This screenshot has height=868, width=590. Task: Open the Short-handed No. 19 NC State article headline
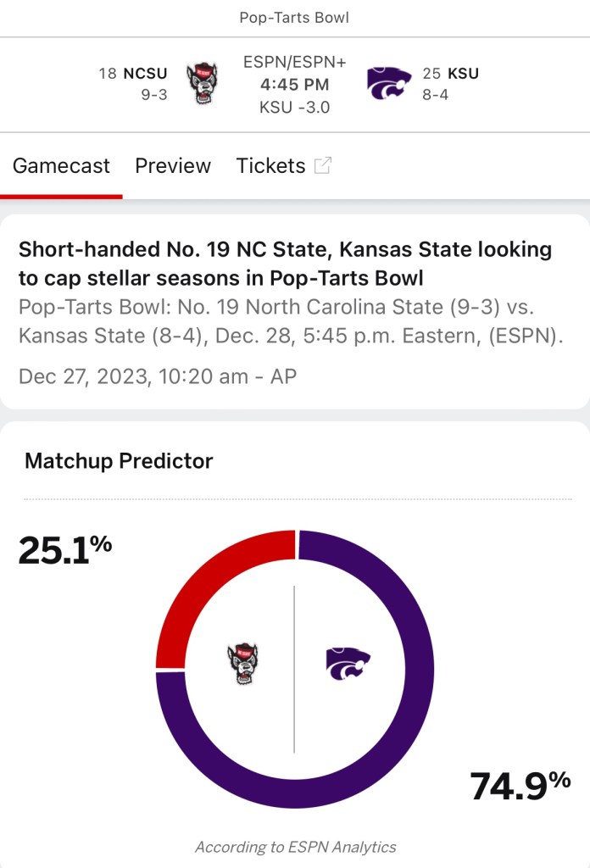[285, 264]
